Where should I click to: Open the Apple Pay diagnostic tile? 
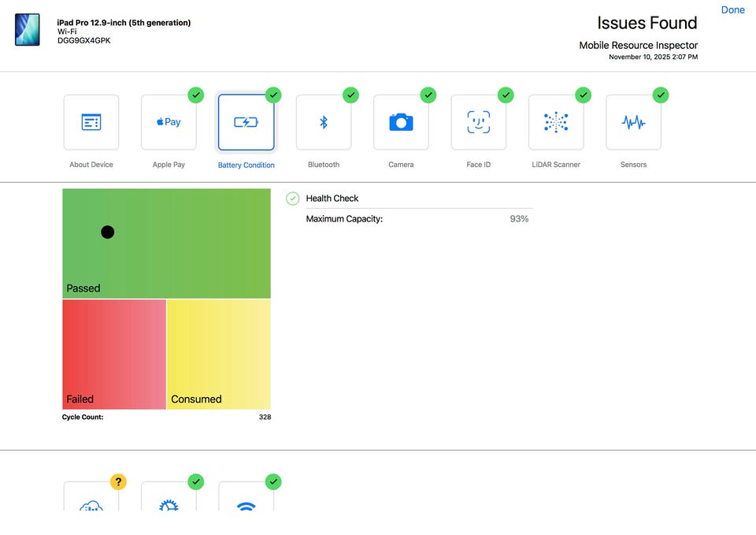[169, 123]
